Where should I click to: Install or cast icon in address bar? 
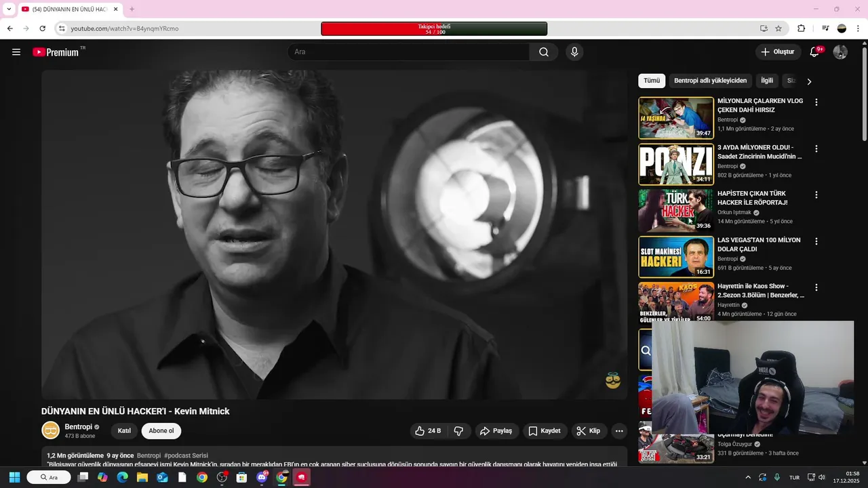[764, 28]
